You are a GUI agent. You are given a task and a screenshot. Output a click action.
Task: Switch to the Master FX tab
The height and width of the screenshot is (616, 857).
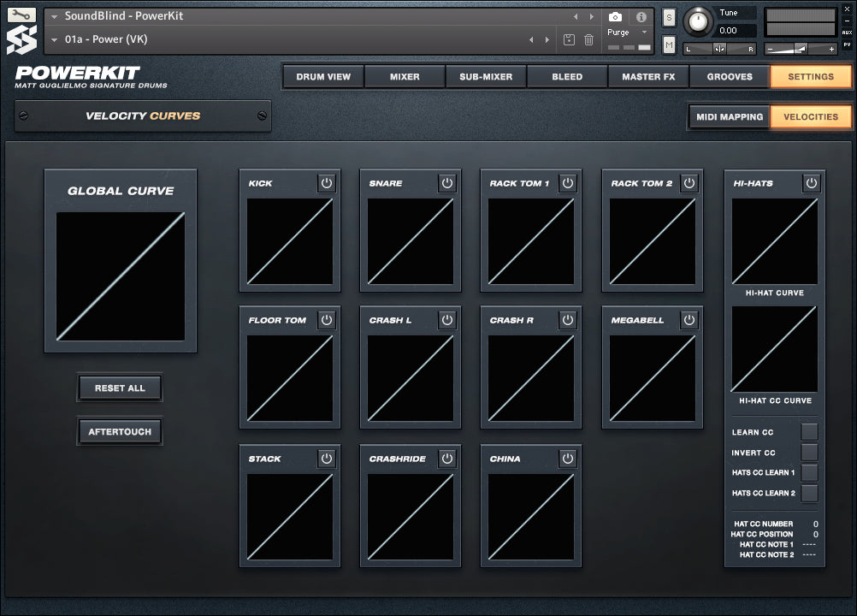[x=648, y=76]
